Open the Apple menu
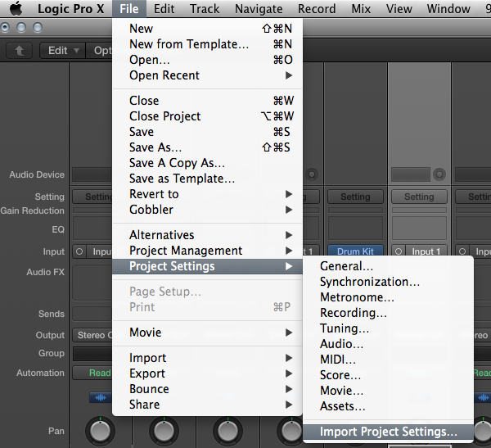The image size is (491, 448). [16, 9]
